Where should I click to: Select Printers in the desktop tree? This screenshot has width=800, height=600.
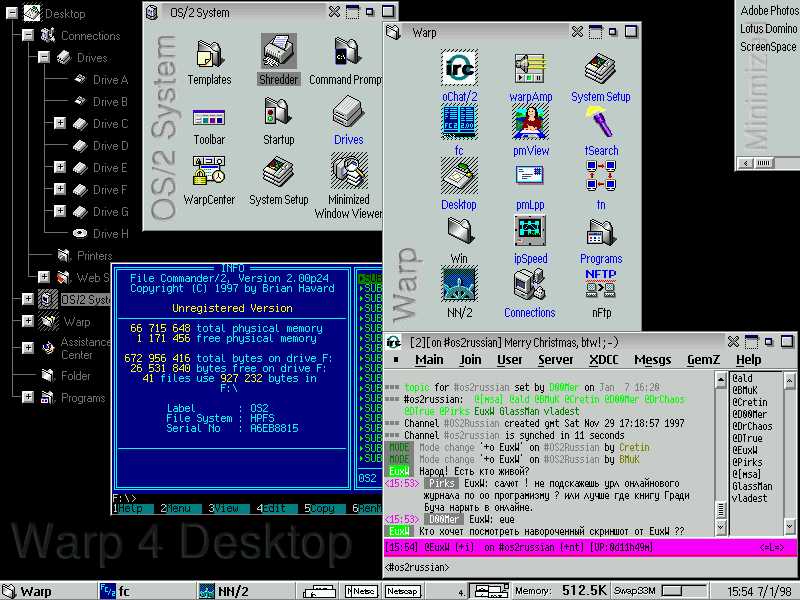click(x=94, y=255)
